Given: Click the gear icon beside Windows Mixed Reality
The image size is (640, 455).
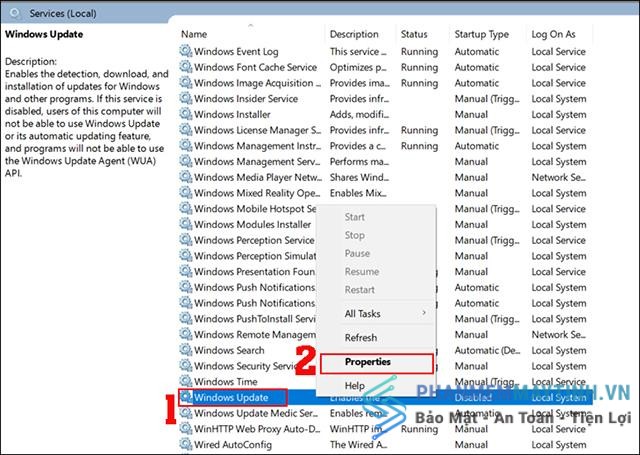Looking at the screenshot, I should 186,193.
